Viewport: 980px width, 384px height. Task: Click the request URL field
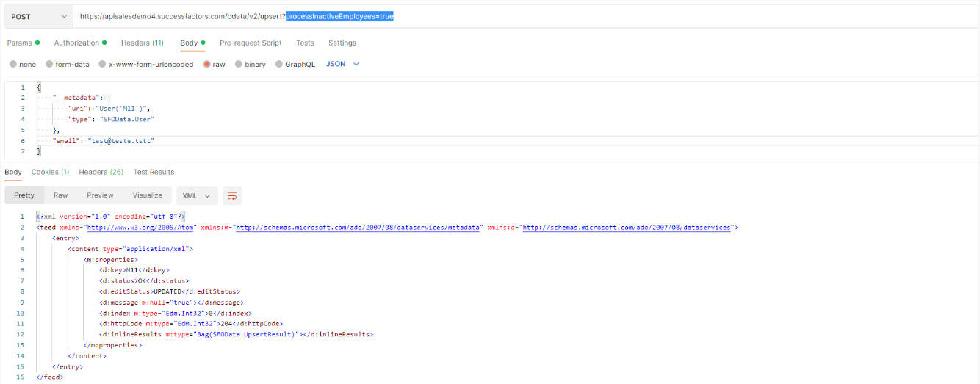525,16
